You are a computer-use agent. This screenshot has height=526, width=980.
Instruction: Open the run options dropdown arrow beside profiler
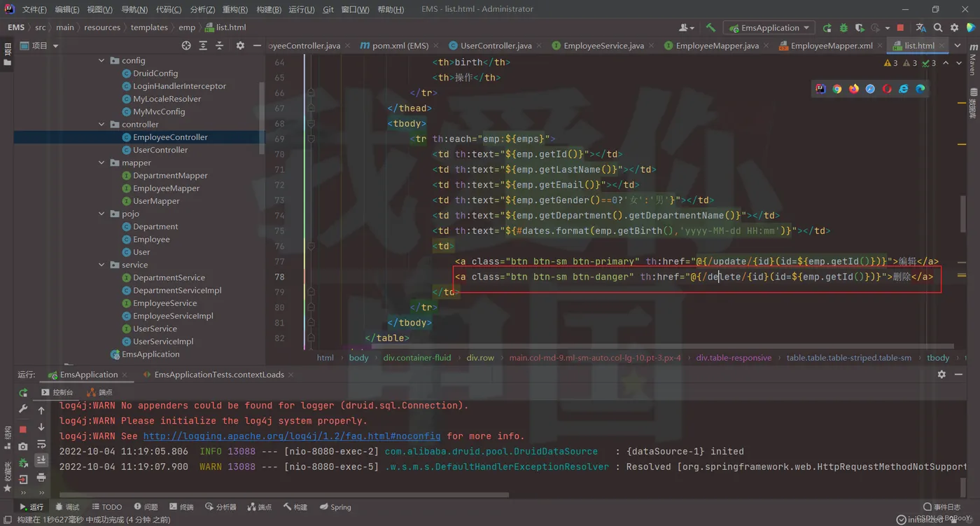pyautogui.click(x=888, y=28)
